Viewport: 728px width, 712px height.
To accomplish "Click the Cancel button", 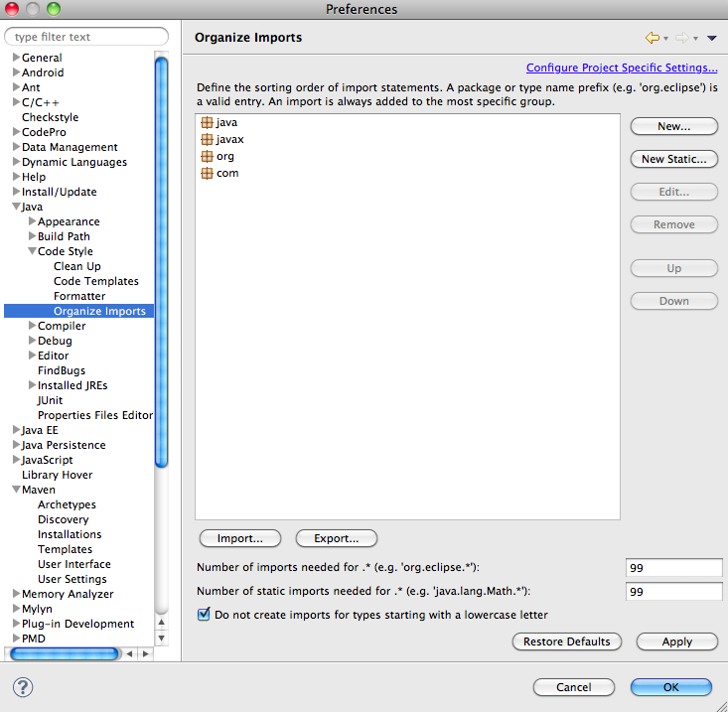I will (574, 687).
